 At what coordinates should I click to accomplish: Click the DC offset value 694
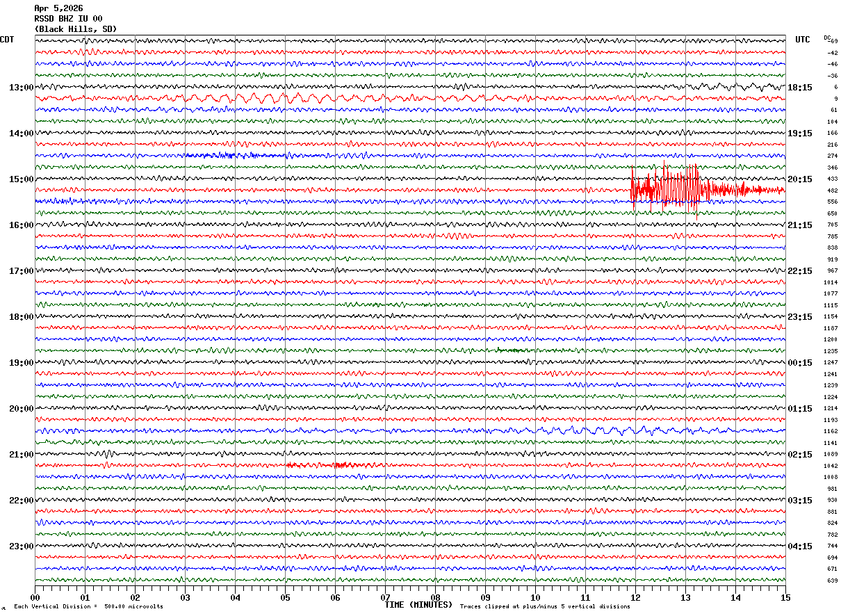(833, 558)
